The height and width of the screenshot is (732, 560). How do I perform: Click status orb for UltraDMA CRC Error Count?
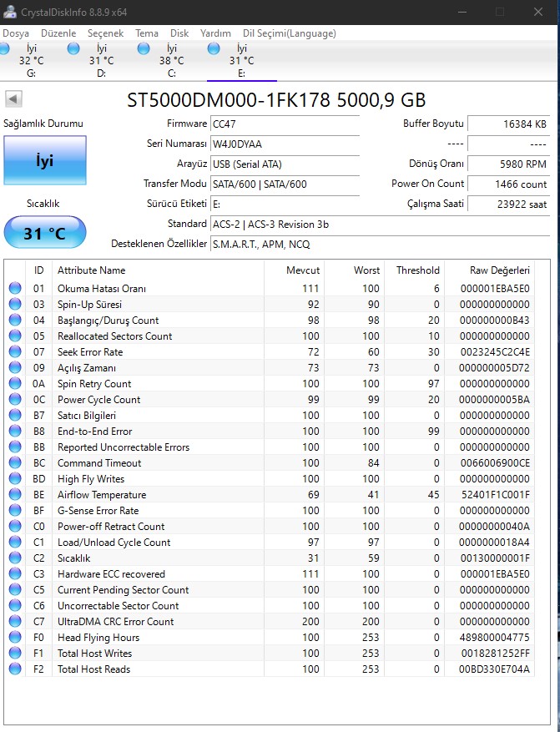point(15,621)
